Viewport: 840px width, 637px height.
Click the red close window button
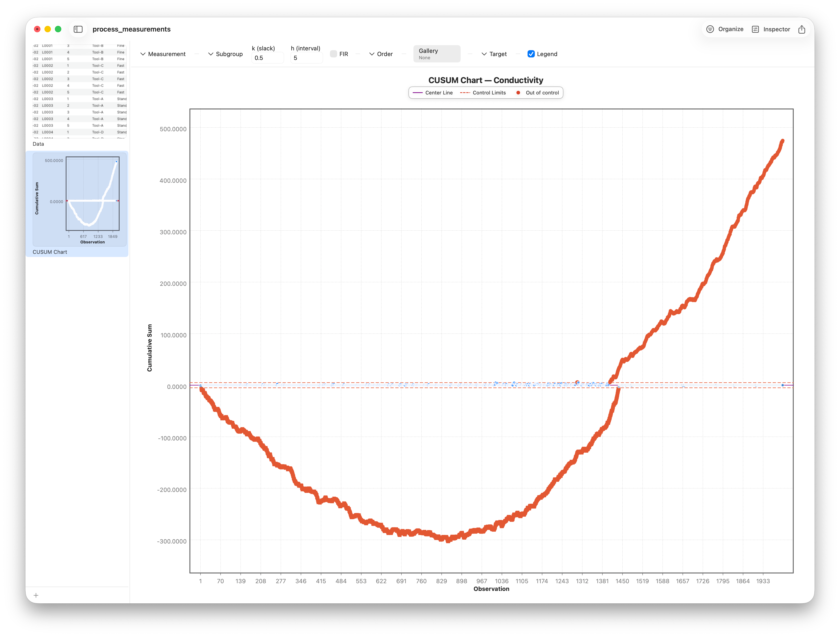(37, 29)
